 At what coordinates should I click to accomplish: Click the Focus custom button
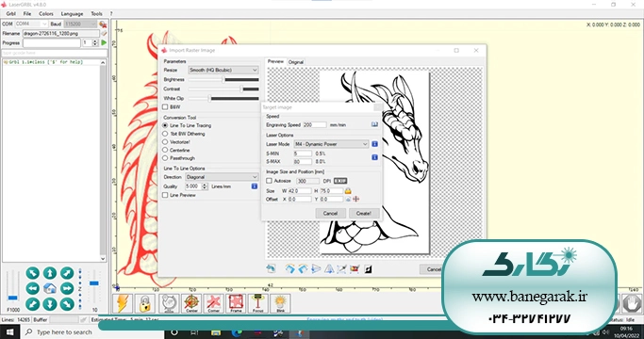258,303
